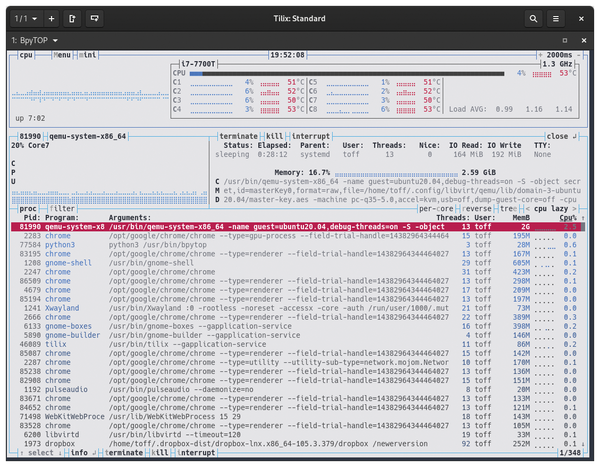This screenshot has height=467, width=600.
Task: Toggle process tree view
Action: [509, 209]
